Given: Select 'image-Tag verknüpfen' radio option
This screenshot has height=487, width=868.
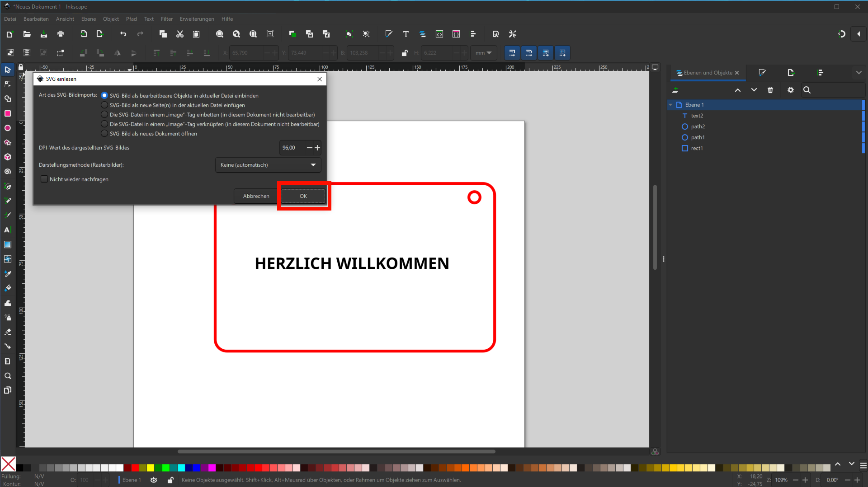Looking at the screenshot, I should click(104, 124).
